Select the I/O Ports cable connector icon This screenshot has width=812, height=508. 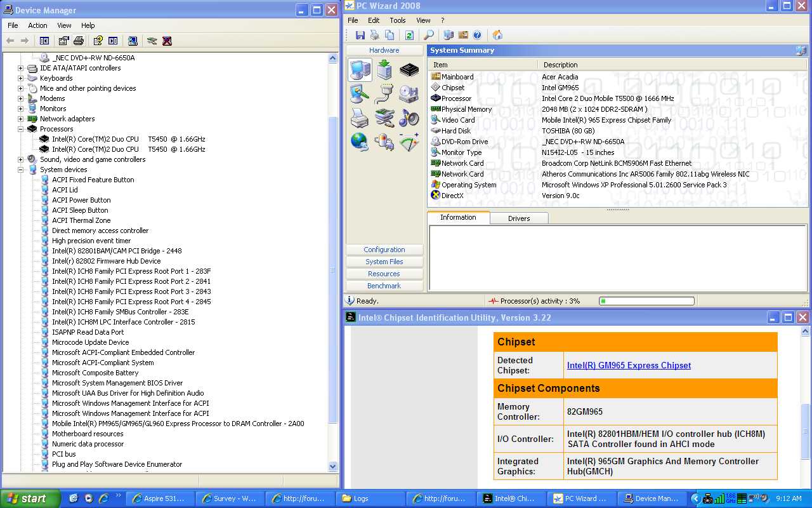pyautogui.click(x=384, y=94)
